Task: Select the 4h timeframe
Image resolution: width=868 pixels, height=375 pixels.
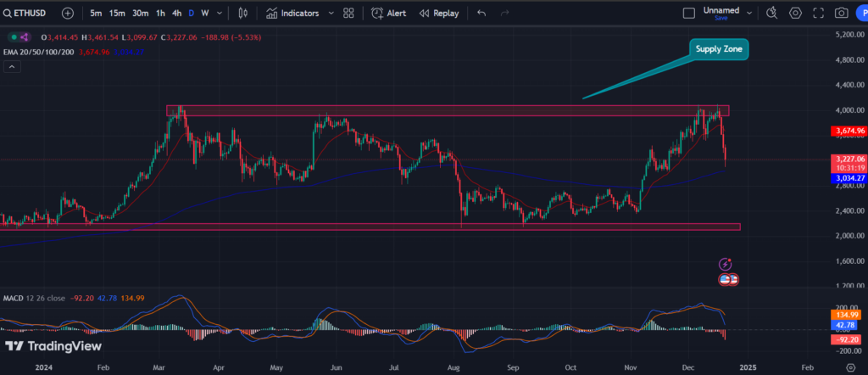Action: [x=176, y=13]
